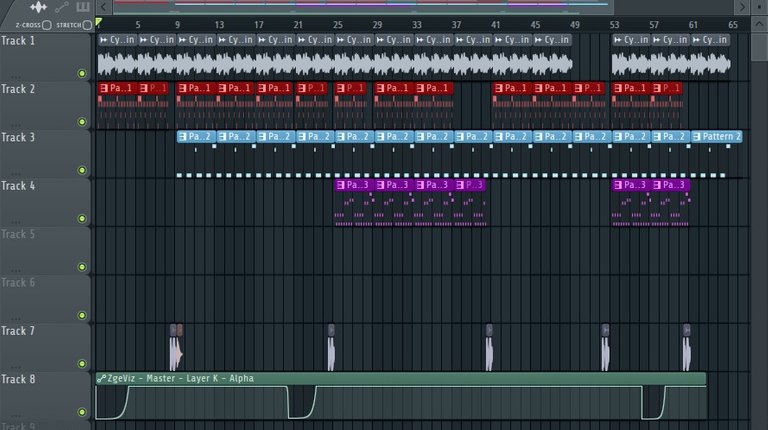Open the menu icon of Track 2's Pa..1 clip at bar 41
Image resolution: width=768 pixels, height=430 pixels.
[499, 88]
